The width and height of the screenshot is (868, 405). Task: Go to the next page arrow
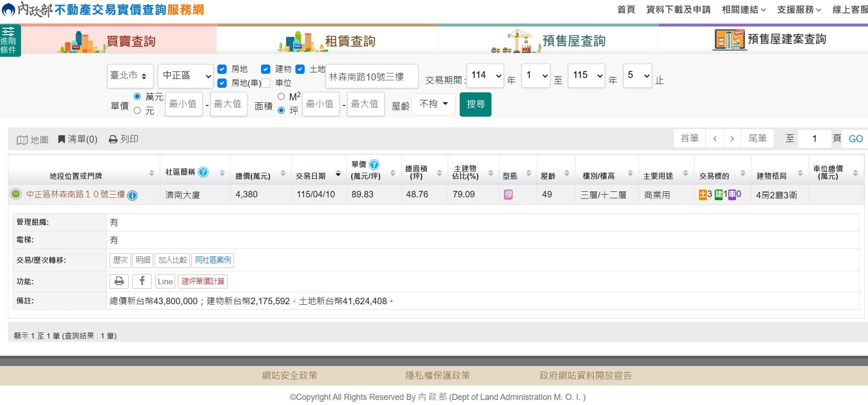click(732, 138)
